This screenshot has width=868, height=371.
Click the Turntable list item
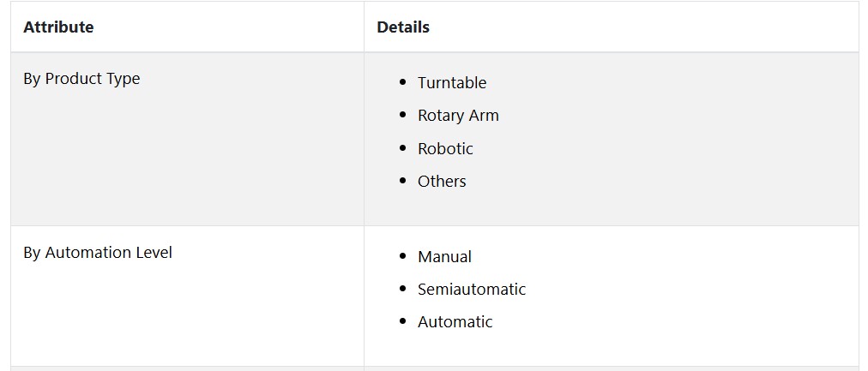click(x=452, y=83)
